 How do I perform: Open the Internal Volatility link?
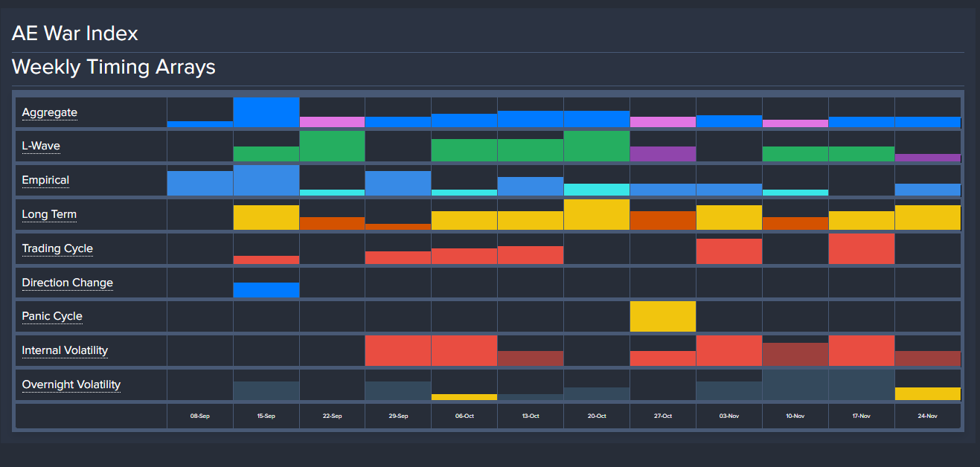click(65, 350)
